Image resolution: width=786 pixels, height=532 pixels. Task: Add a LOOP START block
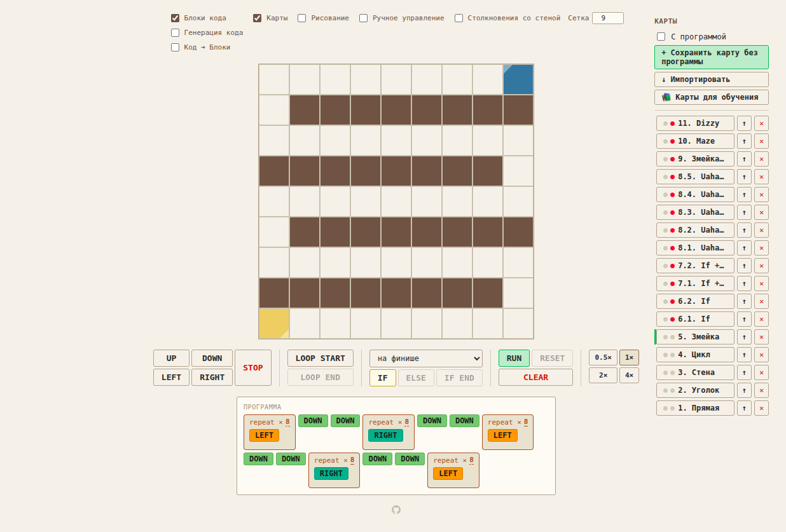(321, 358)
